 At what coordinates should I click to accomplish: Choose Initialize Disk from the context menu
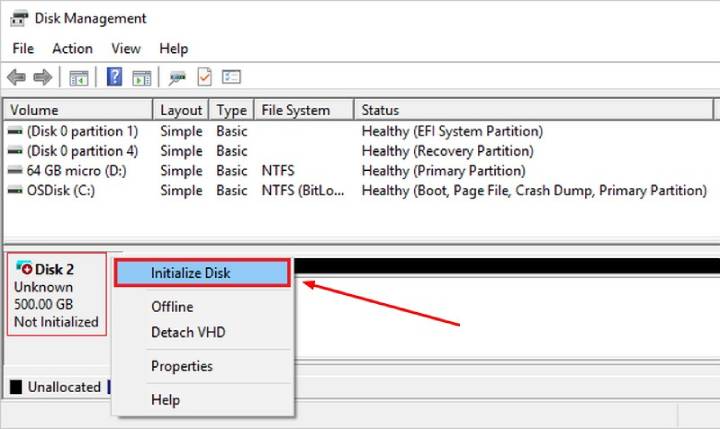pyautogui.click(x=202, y=273)
